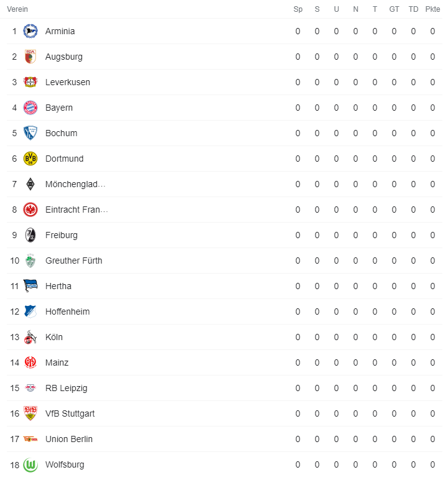The width and height of the screenshot is (448, 480).
Task: Click the Pkte points column header
Action: click(432, 9)
